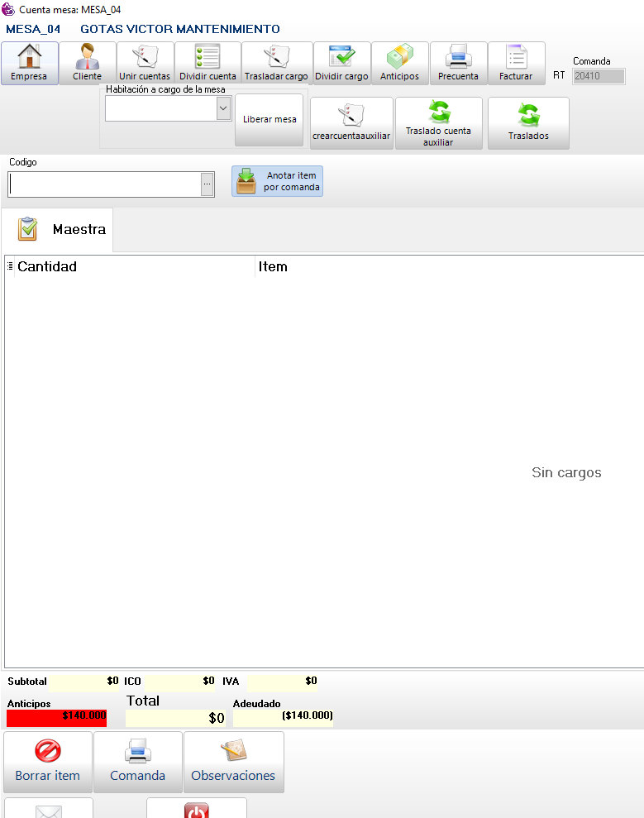The height and width of the screenshot is (818, 644).
Task: Open the grid column selector icon
Action: [10, 266]
